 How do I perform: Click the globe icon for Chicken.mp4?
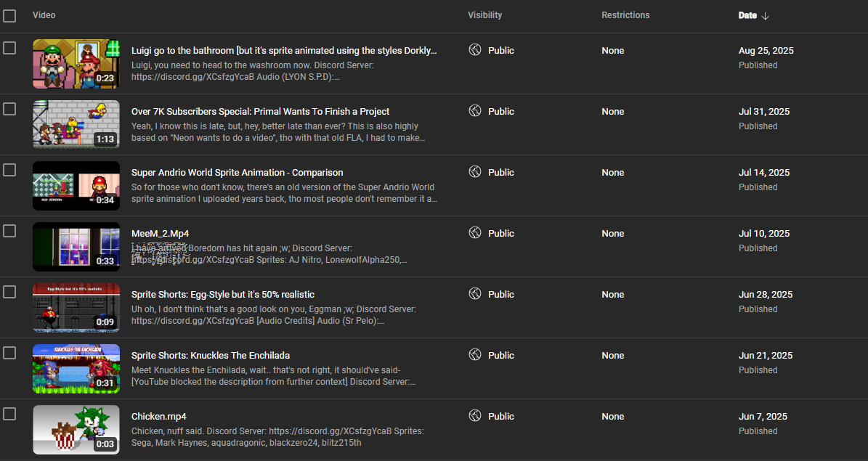click(x=475, y=416)
